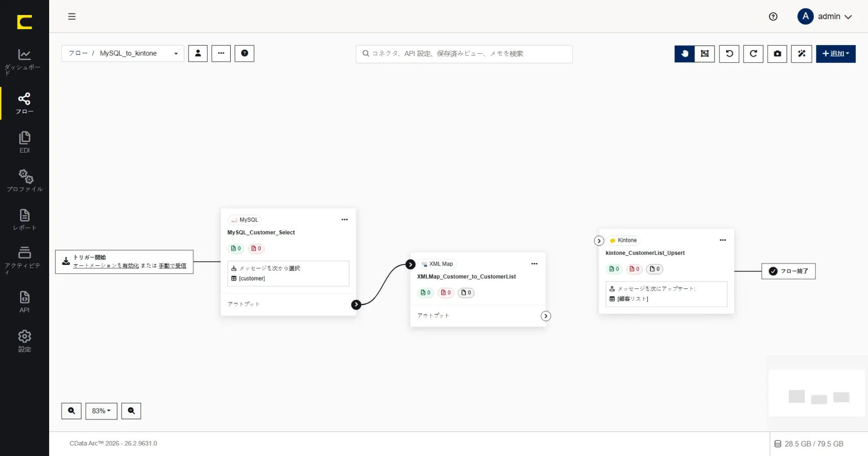Image resolution: width=868 pixels, height=456 pixels.
Task: Open the CData Arc logo home
Action: pos(24,22)
